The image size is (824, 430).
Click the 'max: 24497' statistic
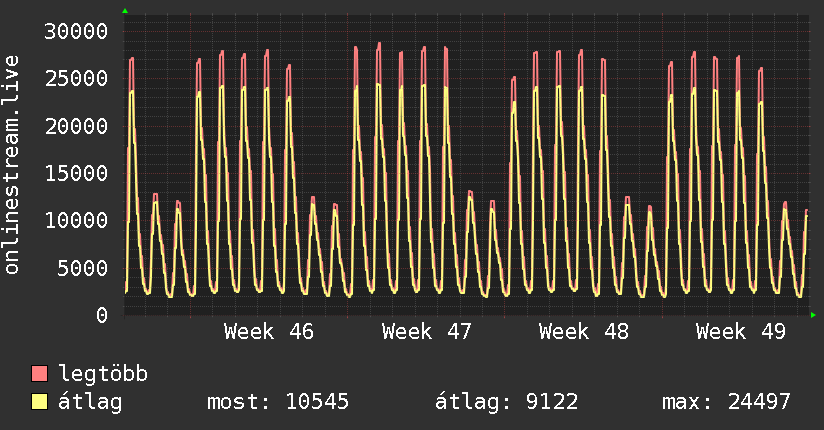point(726,402)
